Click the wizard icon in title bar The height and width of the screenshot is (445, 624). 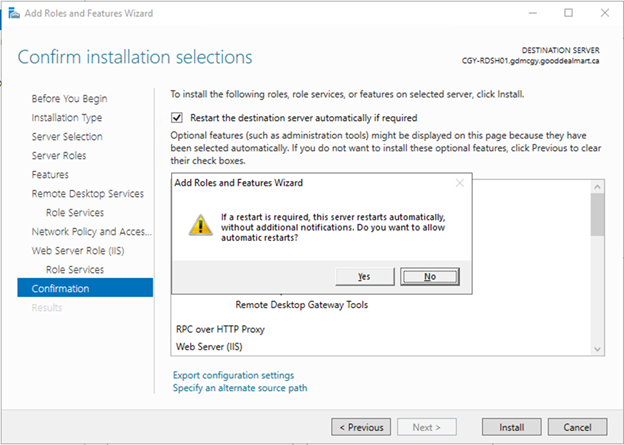(x=8, y=13)
